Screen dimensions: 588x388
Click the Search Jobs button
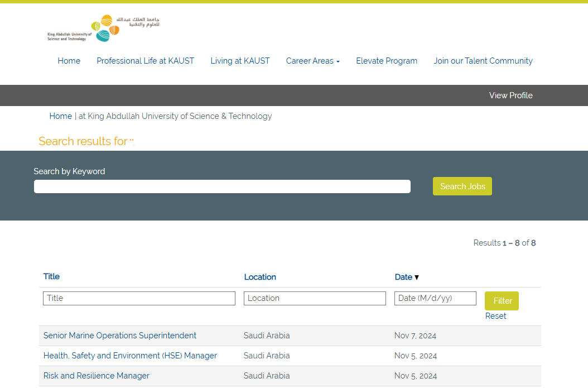[x=462, y=186]
